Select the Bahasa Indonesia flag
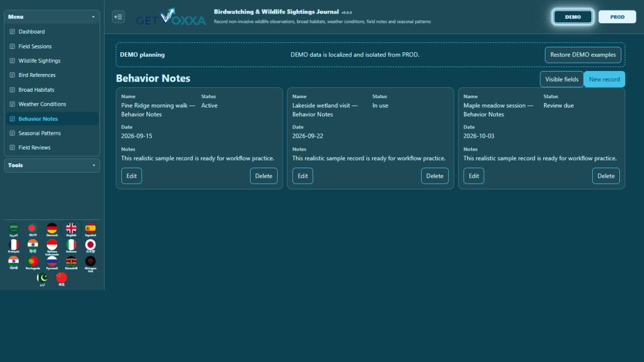The image size is (644, 362). [x=52, y=246]
